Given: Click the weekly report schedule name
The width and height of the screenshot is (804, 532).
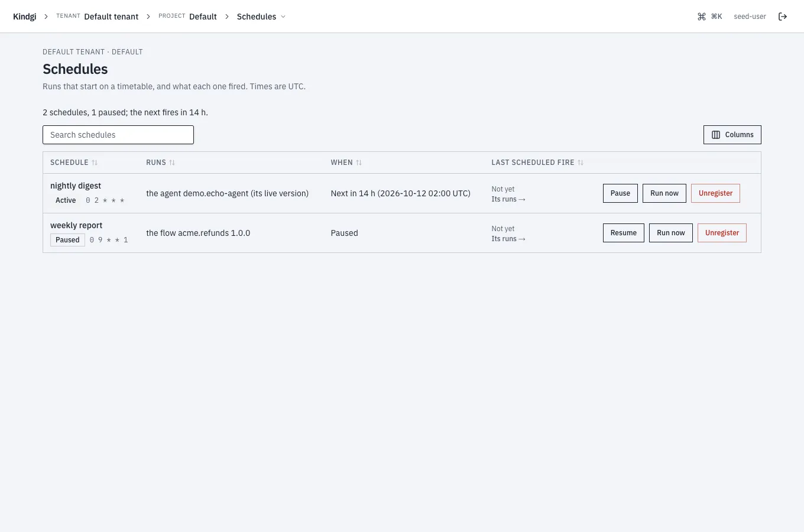Looking at the screenshot, I should tap(76, 225).
